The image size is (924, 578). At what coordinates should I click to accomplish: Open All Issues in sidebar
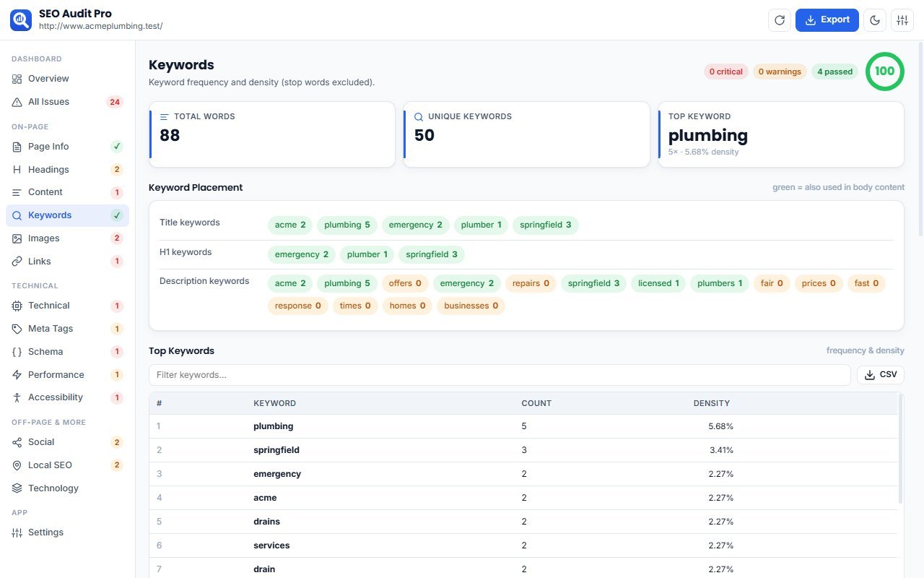[68, 102]
